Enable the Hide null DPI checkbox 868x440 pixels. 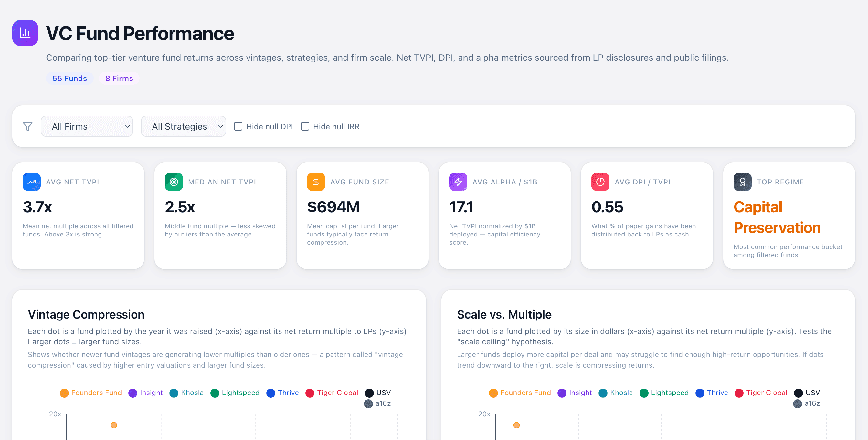(x=238, y=126)
